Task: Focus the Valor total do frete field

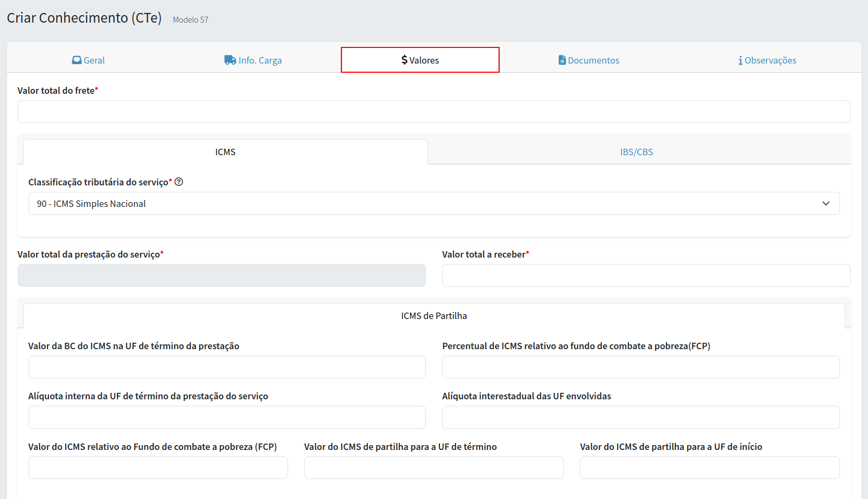Action: (434, 112)
